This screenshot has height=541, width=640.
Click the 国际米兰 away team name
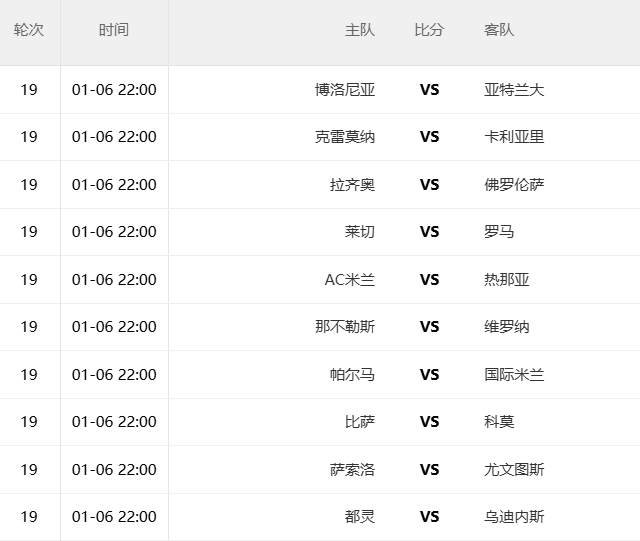(x=514, y=375)
